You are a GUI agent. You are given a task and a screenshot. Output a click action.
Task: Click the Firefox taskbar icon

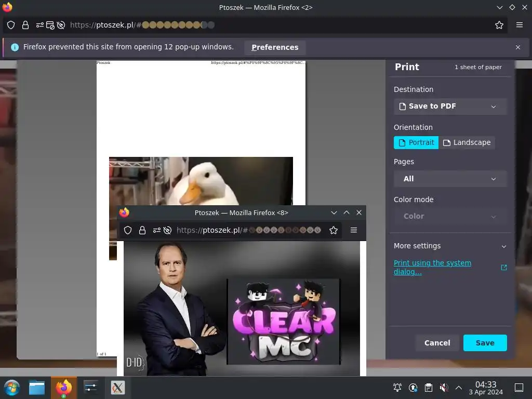tap(64, 388)
